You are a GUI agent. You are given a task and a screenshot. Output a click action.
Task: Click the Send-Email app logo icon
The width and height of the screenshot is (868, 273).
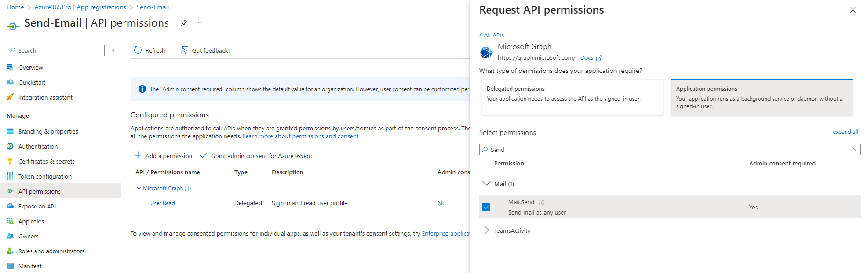[x=13, y=26]
